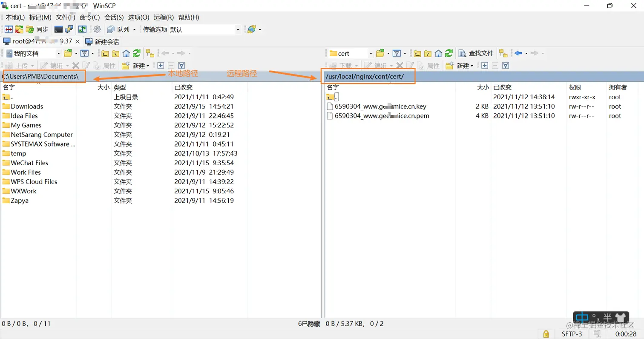Open session in PuTTY icon
The height and width of the screenshot is (339, 644).
(69, 29)
